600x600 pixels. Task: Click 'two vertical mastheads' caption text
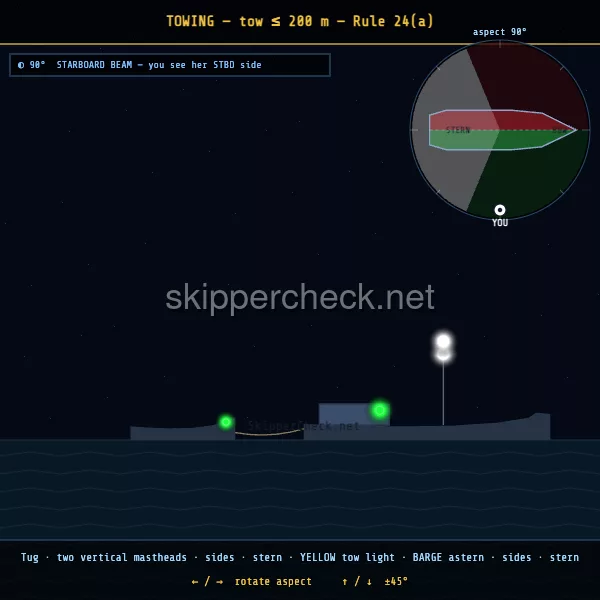click(122, 557)
